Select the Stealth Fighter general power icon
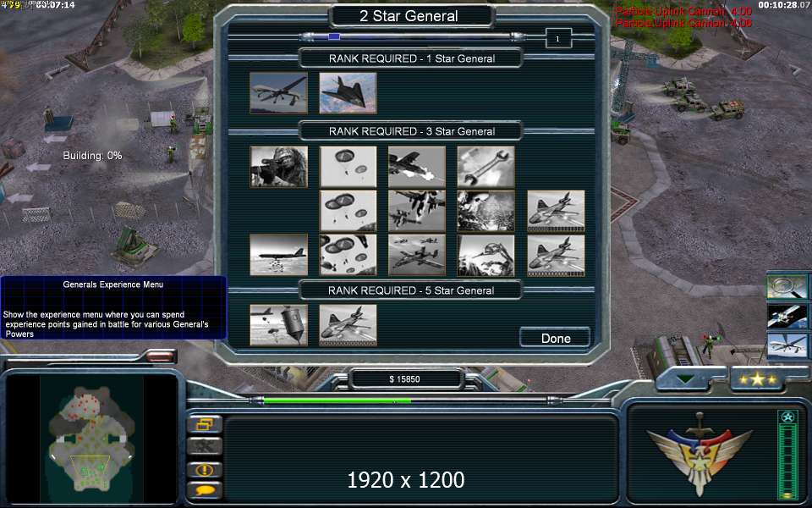Viewport: 812px width, 508px height. 348,93
